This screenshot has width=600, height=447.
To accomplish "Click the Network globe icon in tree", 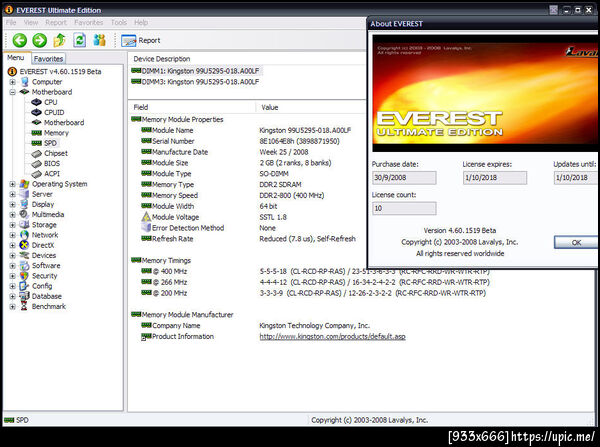I will pyautogui.click(x=24, y=235).
